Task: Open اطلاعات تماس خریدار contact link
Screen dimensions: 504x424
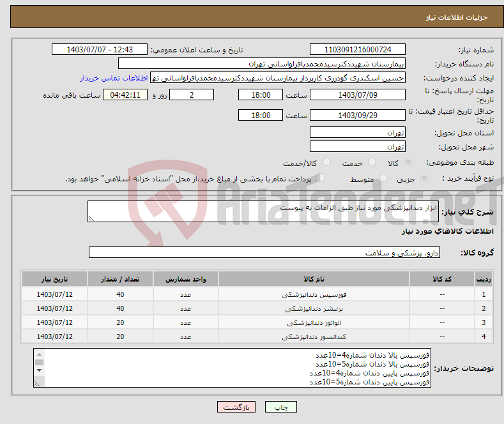Action: (x=114, y=78)
